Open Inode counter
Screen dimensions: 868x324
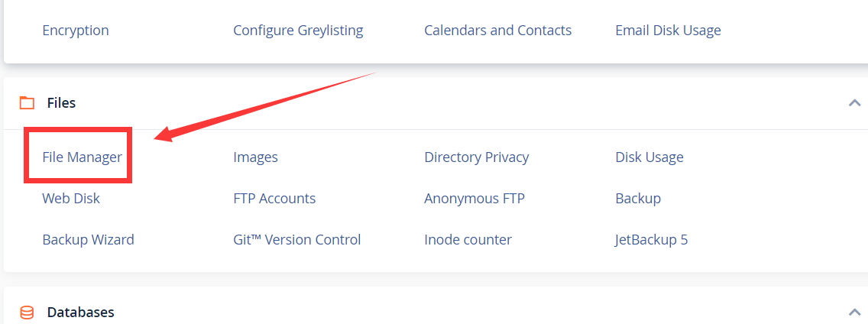pyautogui.click(x=468, y=240)
